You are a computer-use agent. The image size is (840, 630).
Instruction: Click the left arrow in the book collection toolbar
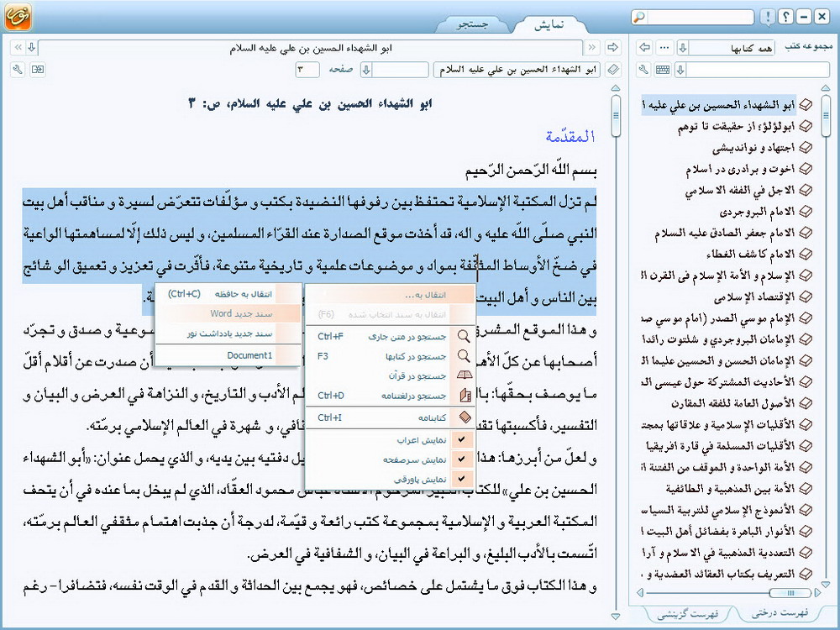click(645, 48)
